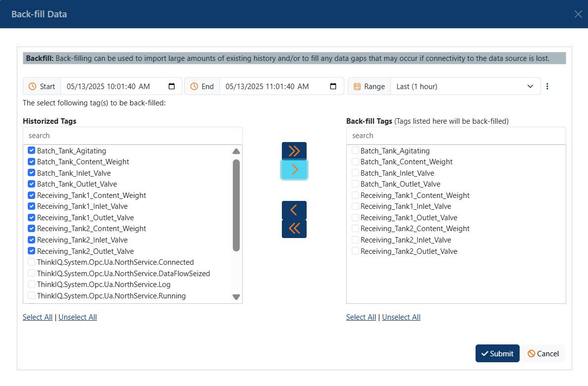Close the Back-fill Data dialog with X
Screen dimensions: 588x386
[578, 14]
